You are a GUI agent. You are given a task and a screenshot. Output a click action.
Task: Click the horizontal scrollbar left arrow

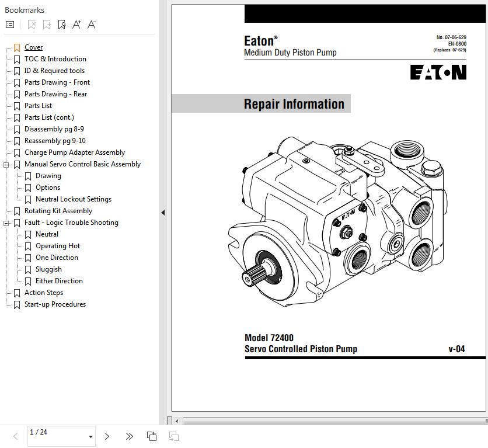176,421
